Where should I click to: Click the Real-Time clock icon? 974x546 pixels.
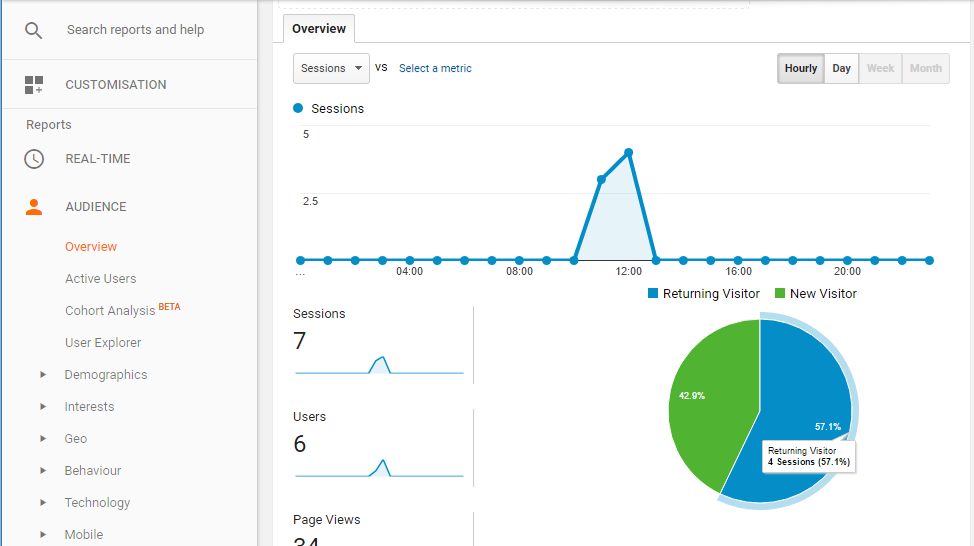34,159
